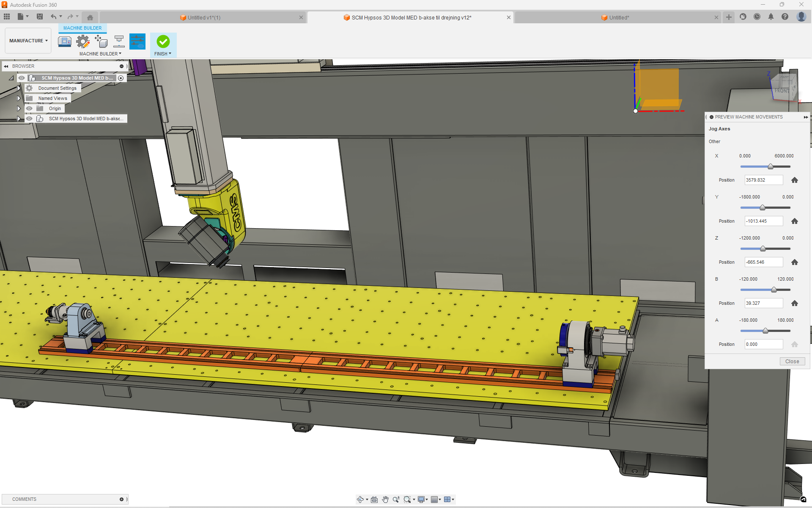Open the Move Component tool
The width and height of the screenshot is (812, 508).
pyautogui.click(x=101, y=41)
